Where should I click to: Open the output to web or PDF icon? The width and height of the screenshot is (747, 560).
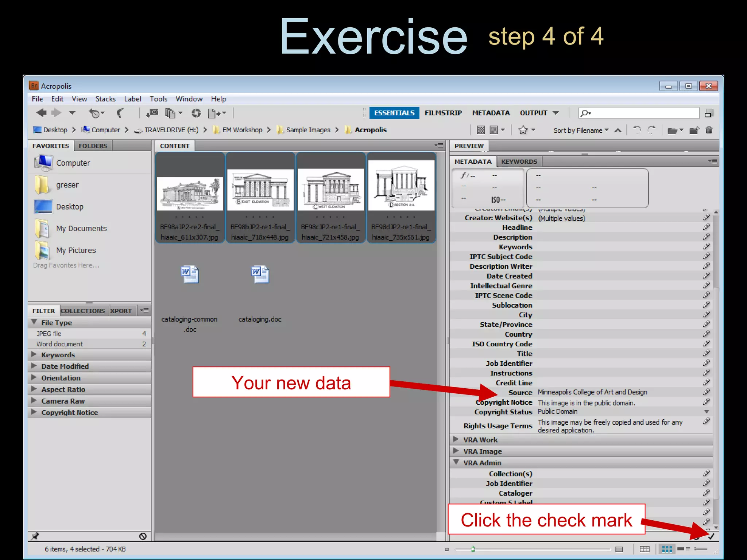[x=217, y=113]
